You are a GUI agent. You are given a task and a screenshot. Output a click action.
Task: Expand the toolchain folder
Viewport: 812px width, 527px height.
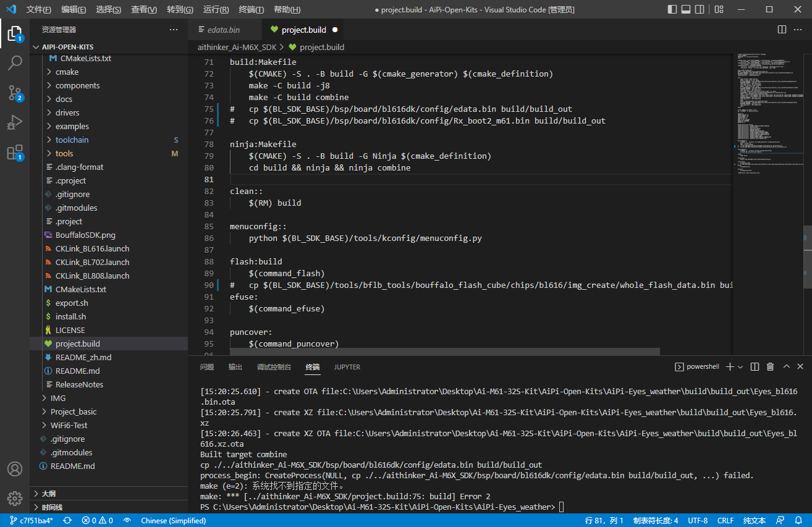pos(109,140)
